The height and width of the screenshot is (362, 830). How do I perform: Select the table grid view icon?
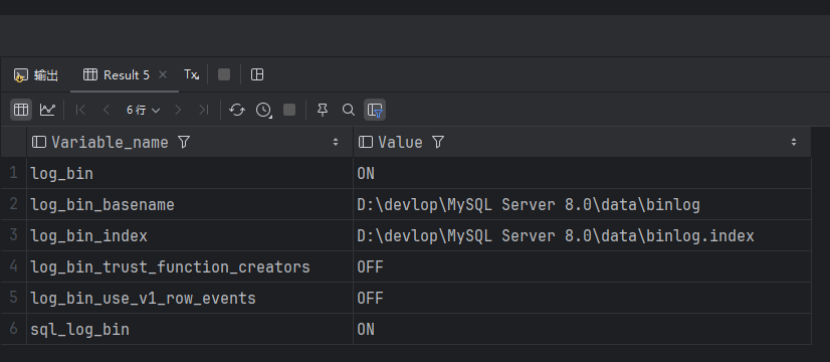[21, 110]
